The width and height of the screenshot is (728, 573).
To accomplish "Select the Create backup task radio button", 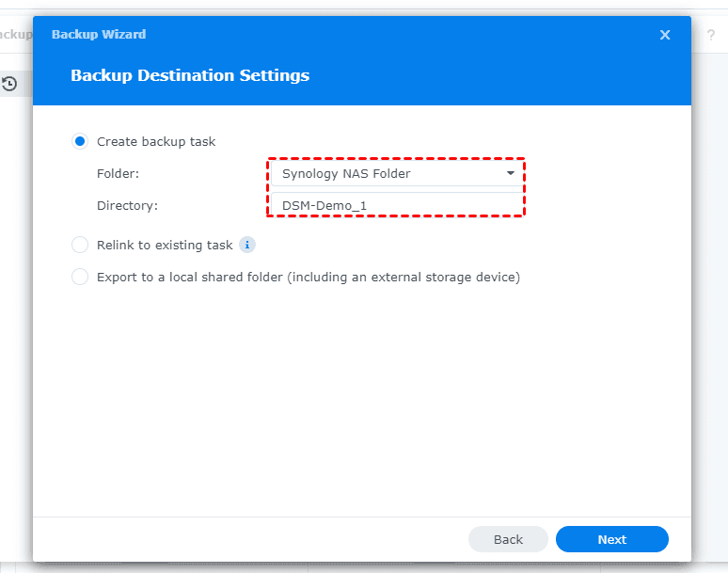I will 80,141.
